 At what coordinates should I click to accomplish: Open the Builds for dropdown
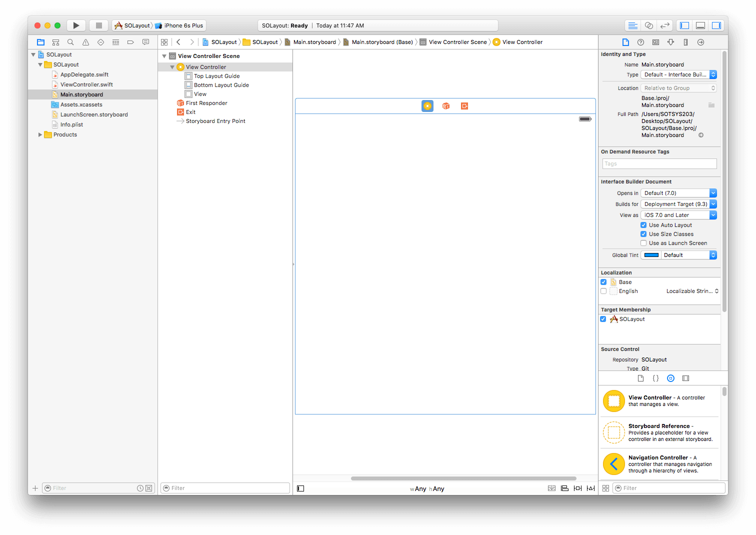[678, 204]
